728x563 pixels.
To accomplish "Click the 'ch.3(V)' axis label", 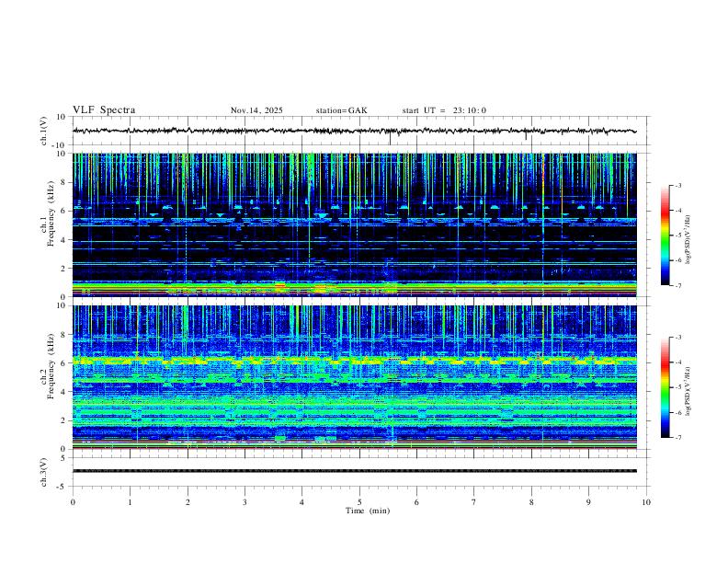I will pyautogui.click(x=44, y=472).
